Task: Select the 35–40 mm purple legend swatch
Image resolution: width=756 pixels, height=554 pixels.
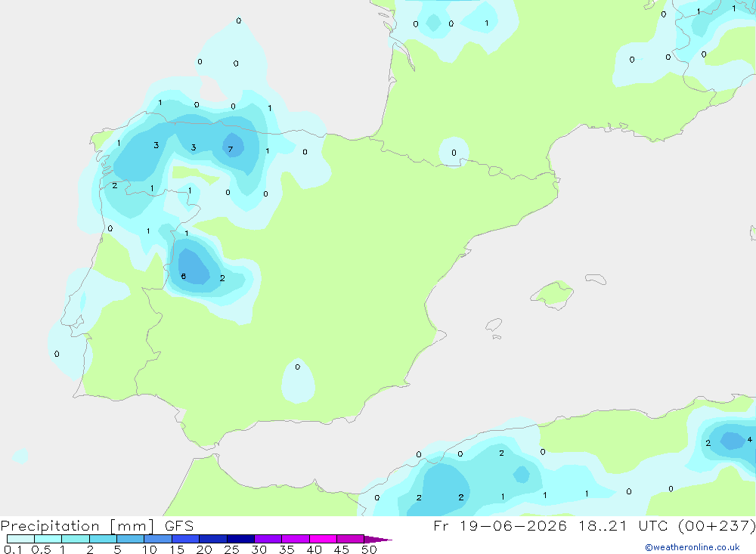Action: pyautogui.click(x=295, y=539)
